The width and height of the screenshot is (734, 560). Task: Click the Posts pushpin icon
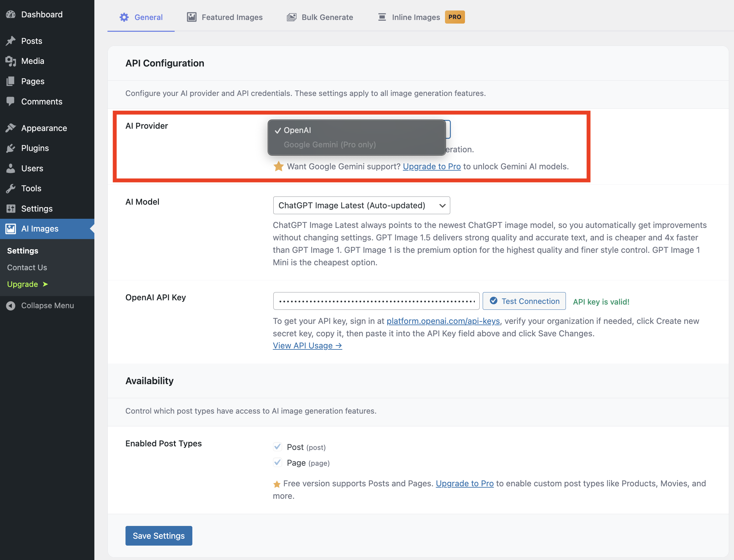point(11,41)
